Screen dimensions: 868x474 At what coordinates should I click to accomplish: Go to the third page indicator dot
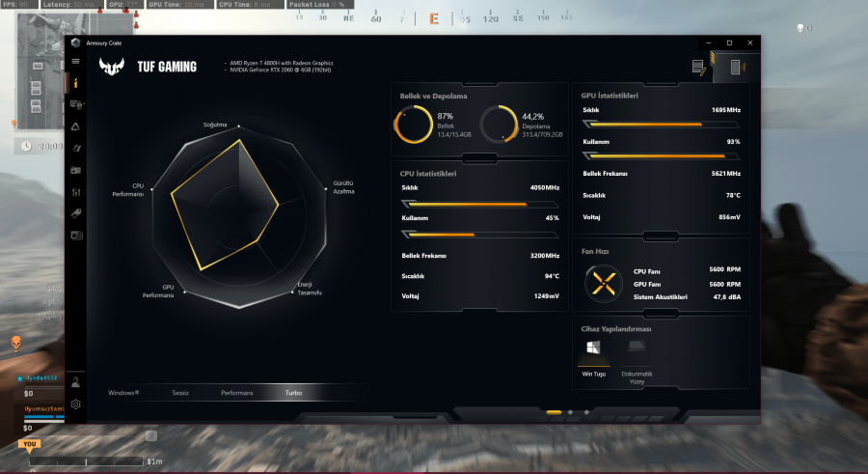click(586, 412)
